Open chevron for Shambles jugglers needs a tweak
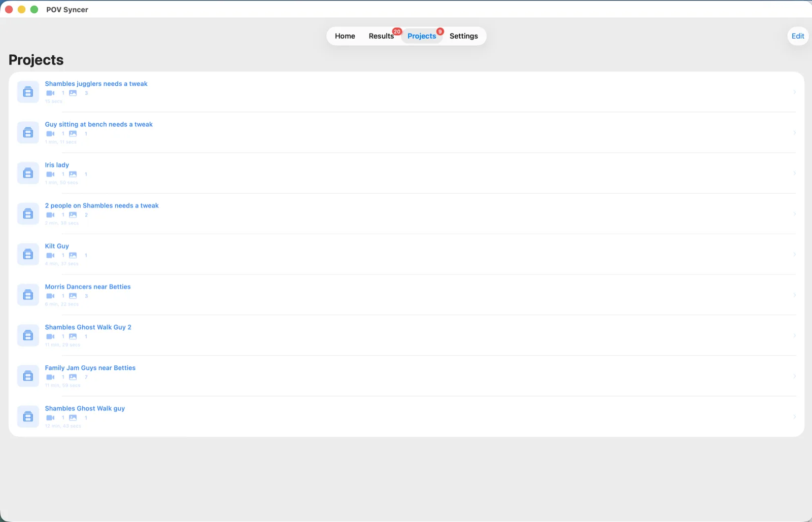Screen dimensions: 812x522 coord(794,92)
